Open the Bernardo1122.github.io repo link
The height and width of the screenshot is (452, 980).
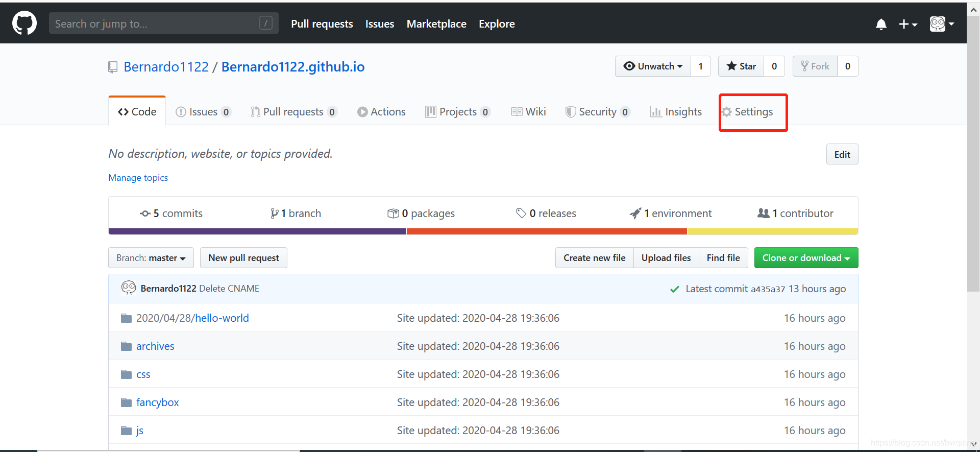click(x=293, y=67)
